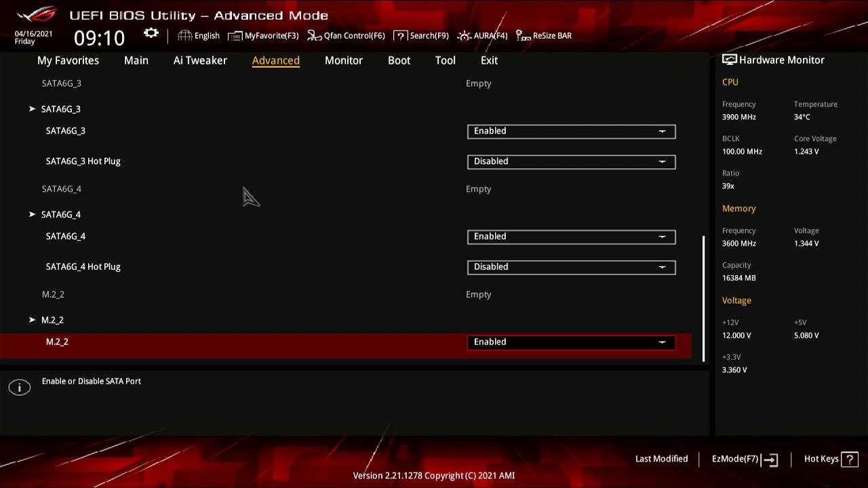Click the SATA6G_3 Hot Plug label
This screenshot has height=488, width=868.
click(83, 161)
